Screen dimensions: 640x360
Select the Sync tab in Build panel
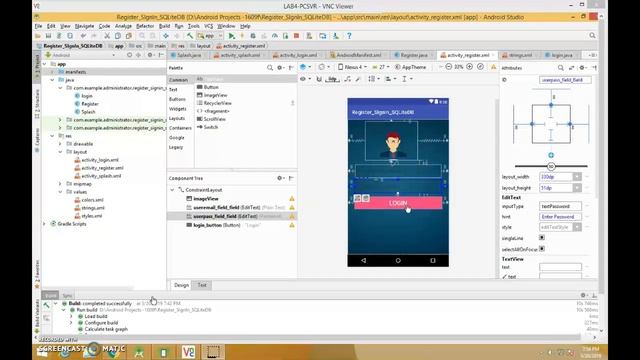(67, 296)
